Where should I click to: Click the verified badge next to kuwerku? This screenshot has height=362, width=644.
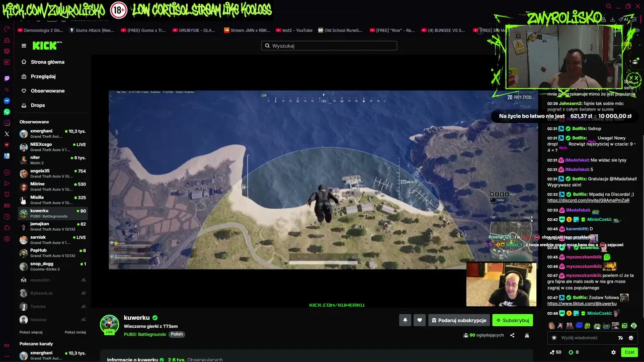pos(155,318)
